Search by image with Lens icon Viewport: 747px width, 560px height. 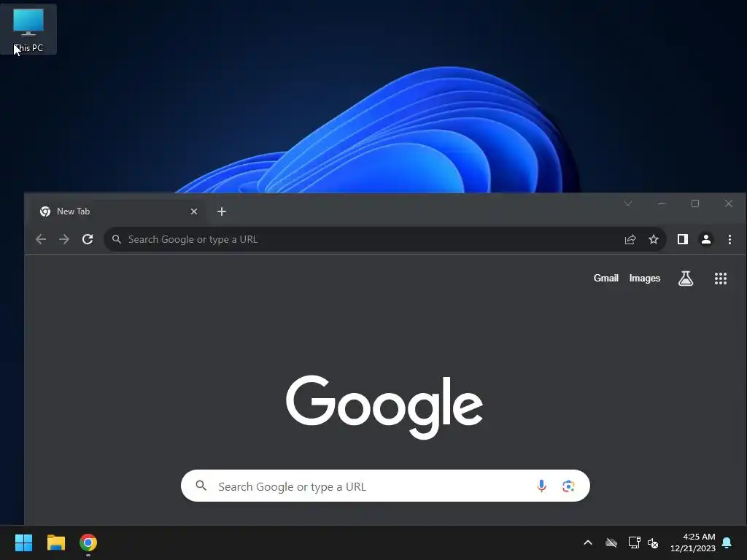[x=568, y=486]
